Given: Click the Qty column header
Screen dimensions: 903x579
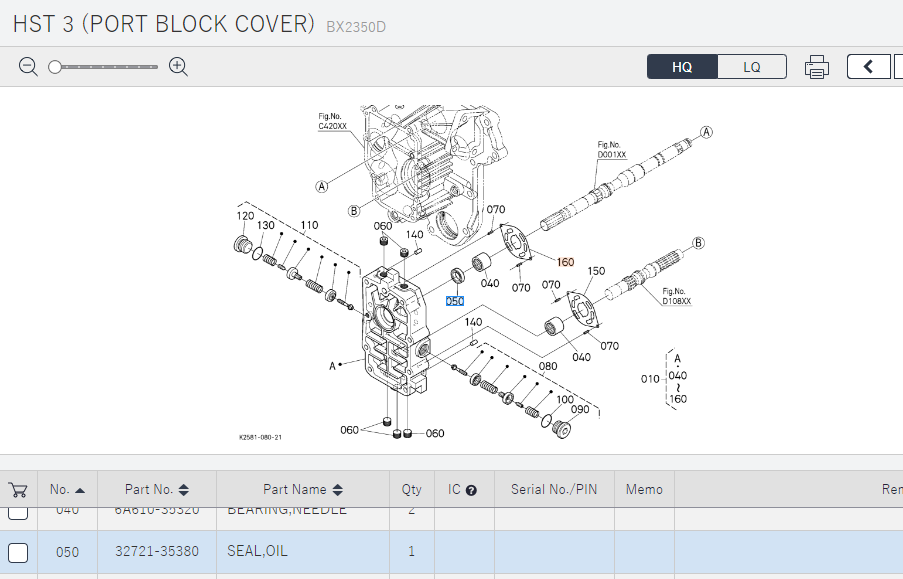Looking at the screenshot, I should [412, 490].
